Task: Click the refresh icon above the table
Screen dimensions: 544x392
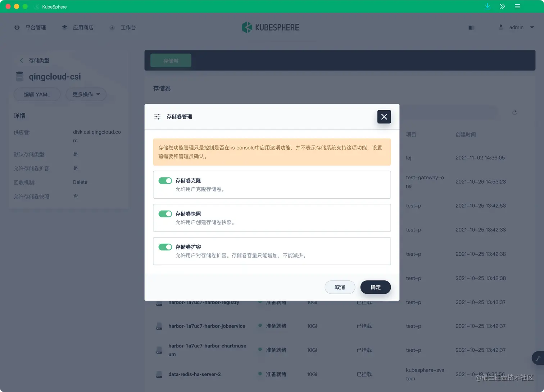Action: point(514,113)
